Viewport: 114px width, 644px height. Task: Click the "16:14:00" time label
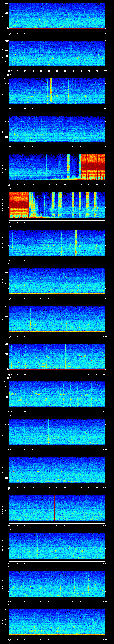[x=9, y=525]
